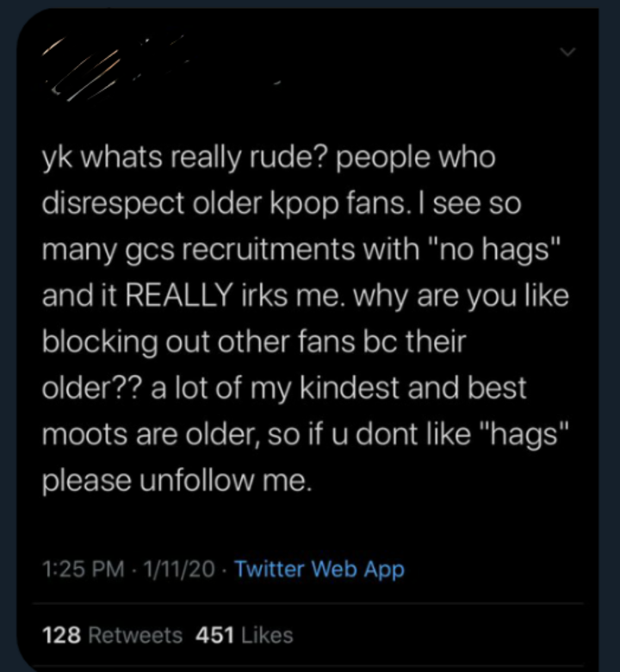Click the line 'yk whats really rude?'
Viewport: 620px width, 672px height.
point(185,159)
